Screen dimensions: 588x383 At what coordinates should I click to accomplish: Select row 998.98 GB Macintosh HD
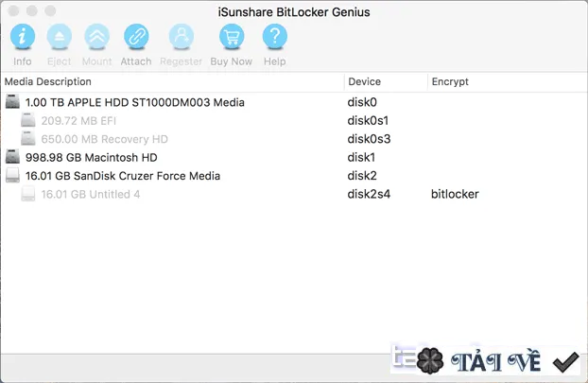pyautogui.click(x=294, y=157)
